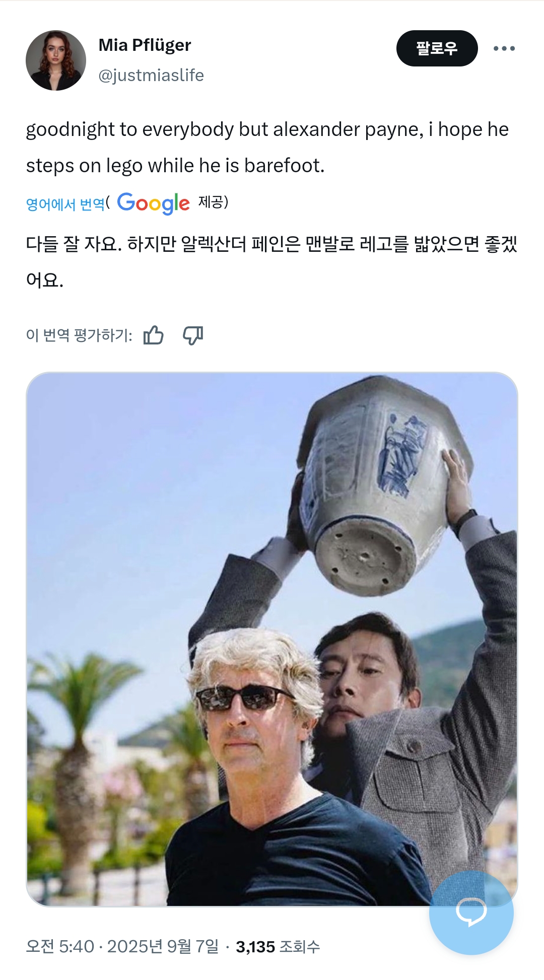Open Mia Pflüger's profile avatar

pyautogui.click(x=56, y=60)
